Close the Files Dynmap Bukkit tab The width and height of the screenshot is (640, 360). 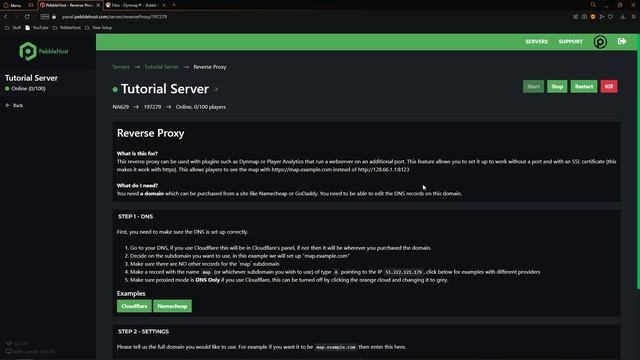164,5
